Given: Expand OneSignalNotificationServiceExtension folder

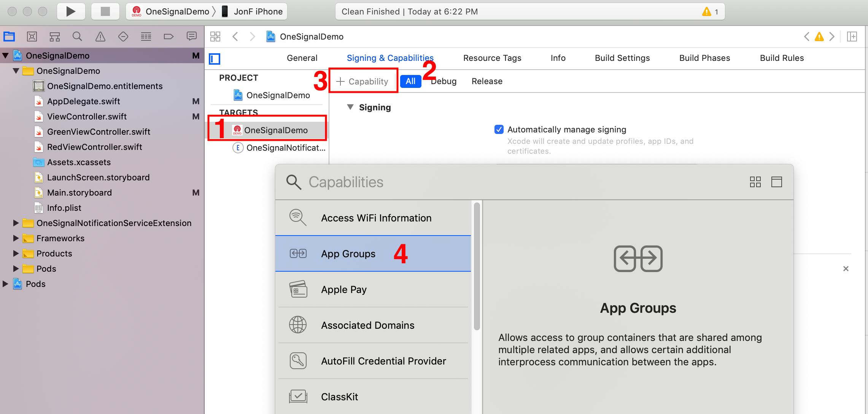Looking at the screenshot, I should pyautogui.click(x=16, y=223).
